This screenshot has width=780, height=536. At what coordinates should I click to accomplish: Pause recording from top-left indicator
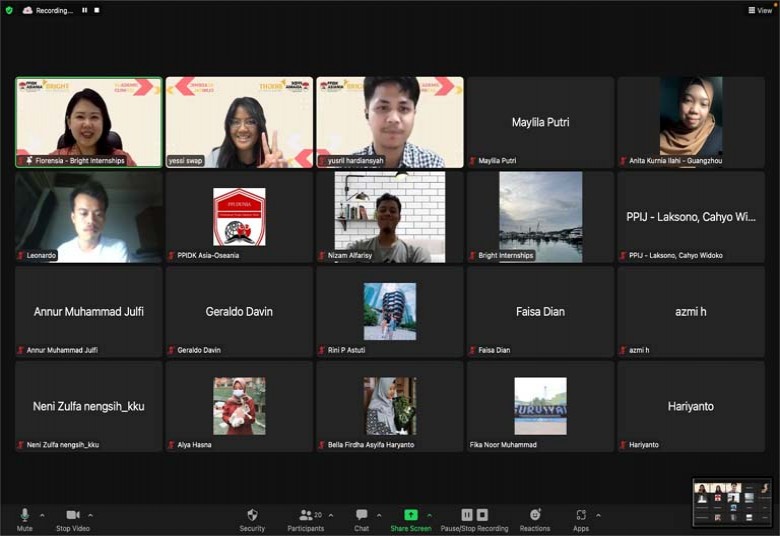(84, 10)
